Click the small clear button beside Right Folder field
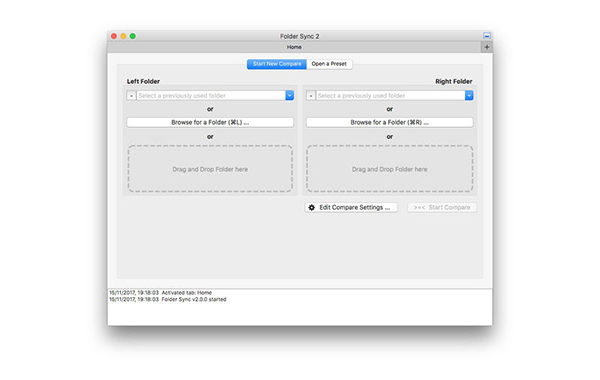Screen dimensions: 600x380 coord(311,95)
